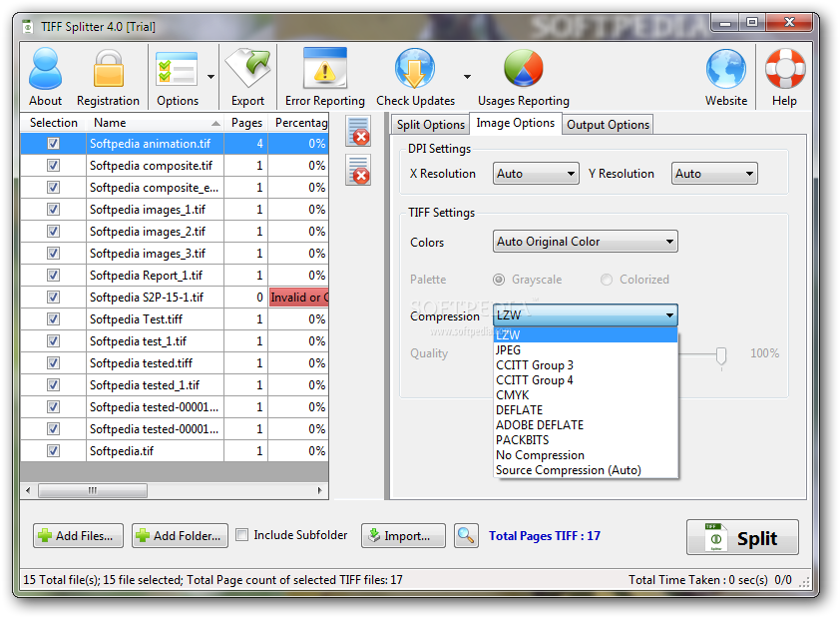Click the TIFF Splitter title bar icon
Viewport: 840px width, 618px height.
[x=28, y=26]
